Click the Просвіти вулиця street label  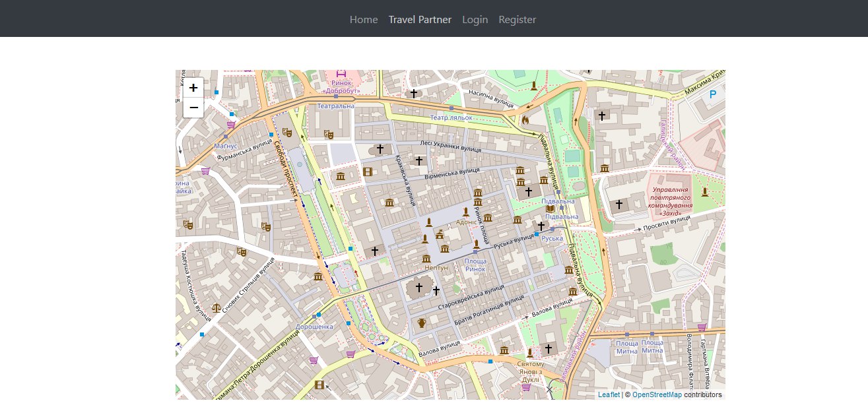(x=665, y=224)
